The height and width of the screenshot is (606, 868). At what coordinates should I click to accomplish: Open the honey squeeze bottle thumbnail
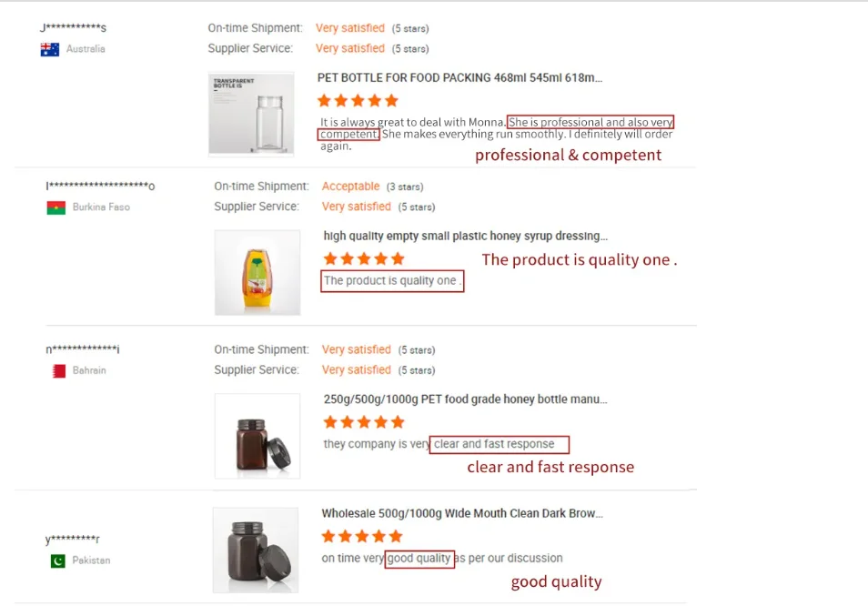257,272
